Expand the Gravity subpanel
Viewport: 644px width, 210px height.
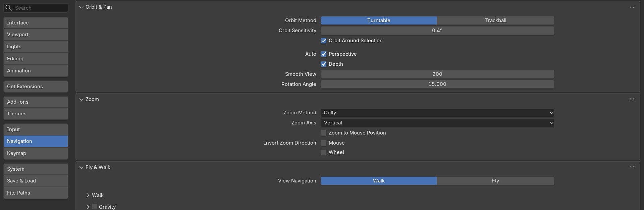pos(88,207)
